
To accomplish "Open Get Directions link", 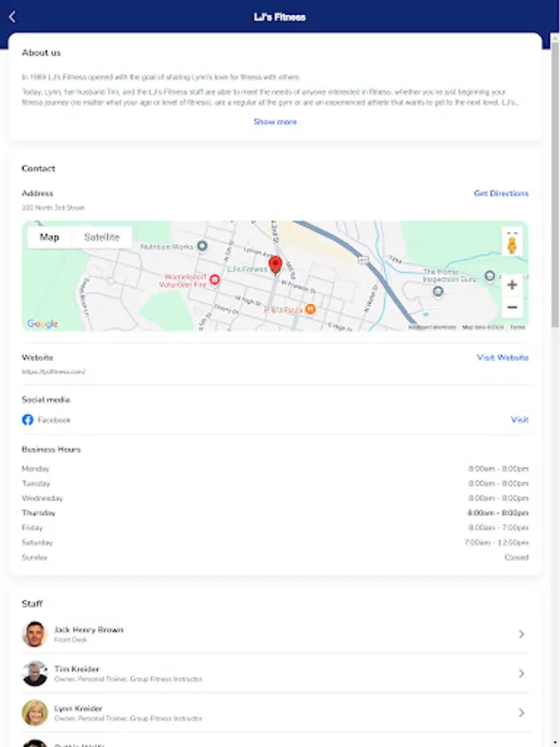I will click(501, 193).
